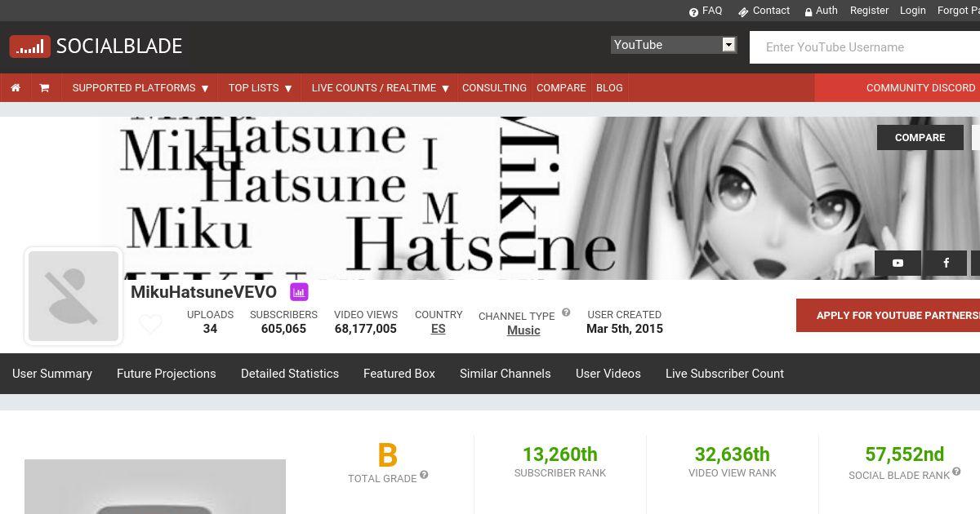Open the Blog menu item

pos(609,87)
